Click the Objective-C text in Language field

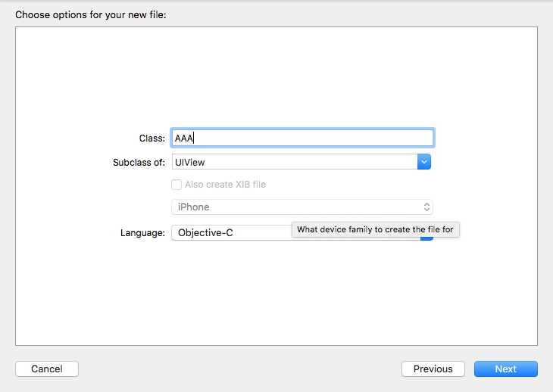[205, 233]
